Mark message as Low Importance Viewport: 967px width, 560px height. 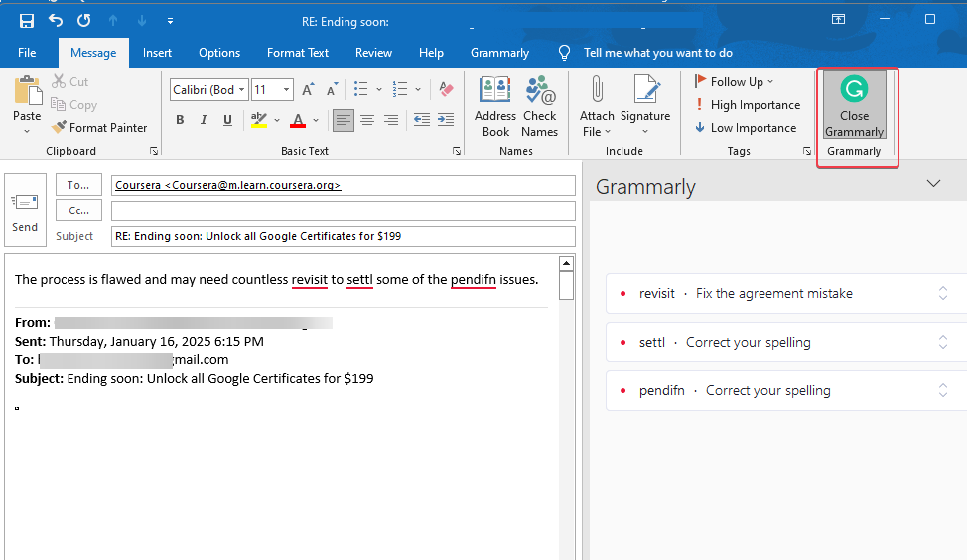tap(745, 128)
